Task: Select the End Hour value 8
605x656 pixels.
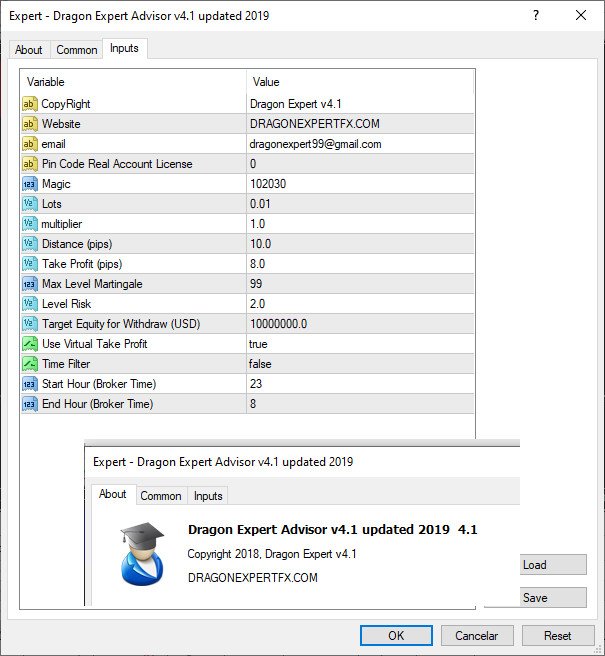Action: [x=361, y=404]
